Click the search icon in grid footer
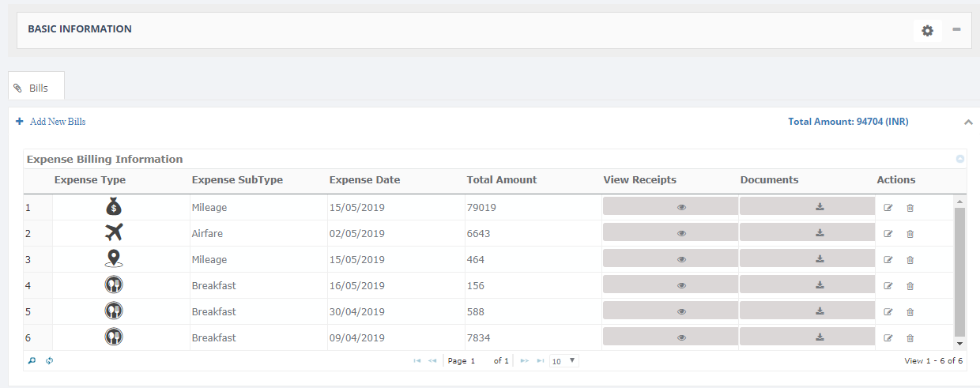This screenshot has height=388, width=980. (32, 360)
